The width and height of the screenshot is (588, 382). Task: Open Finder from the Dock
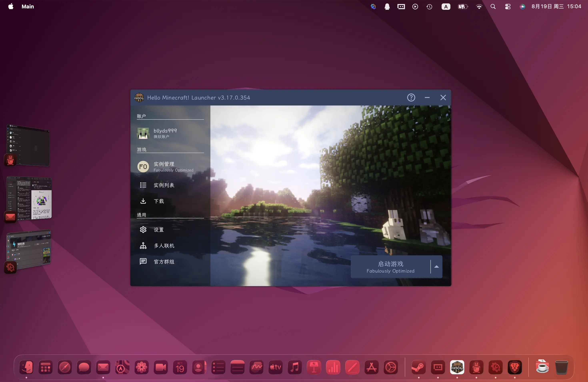point(26,367)
